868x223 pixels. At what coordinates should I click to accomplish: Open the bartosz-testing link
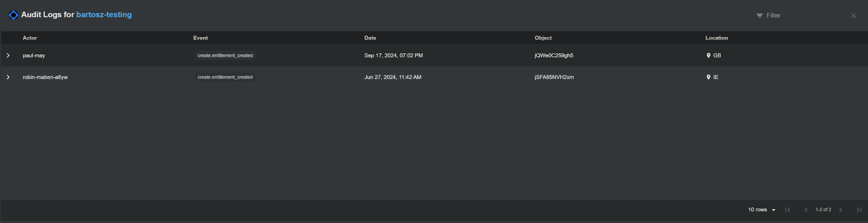click(x=104, y=15)
